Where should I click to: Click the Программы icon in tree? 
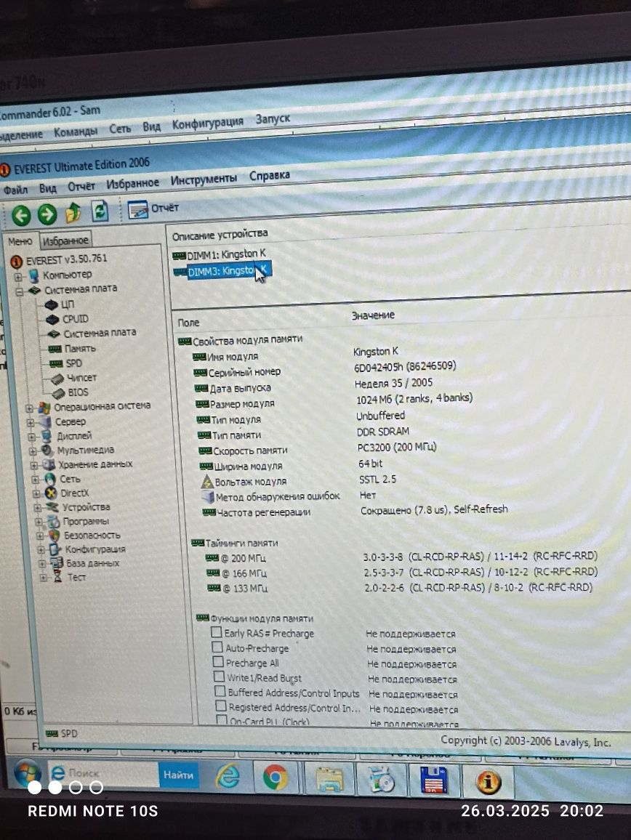point(53,521)
